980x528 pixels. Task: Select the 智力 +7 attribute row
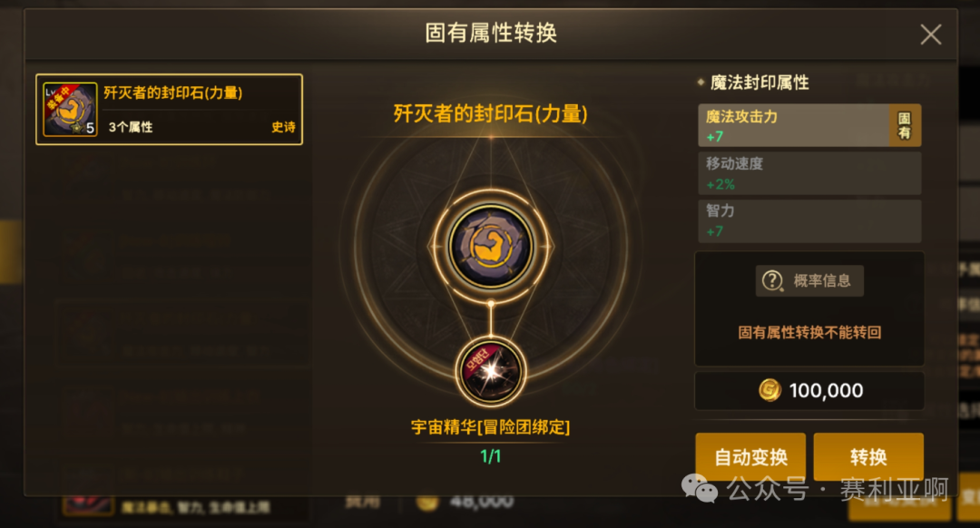point(809,220)
